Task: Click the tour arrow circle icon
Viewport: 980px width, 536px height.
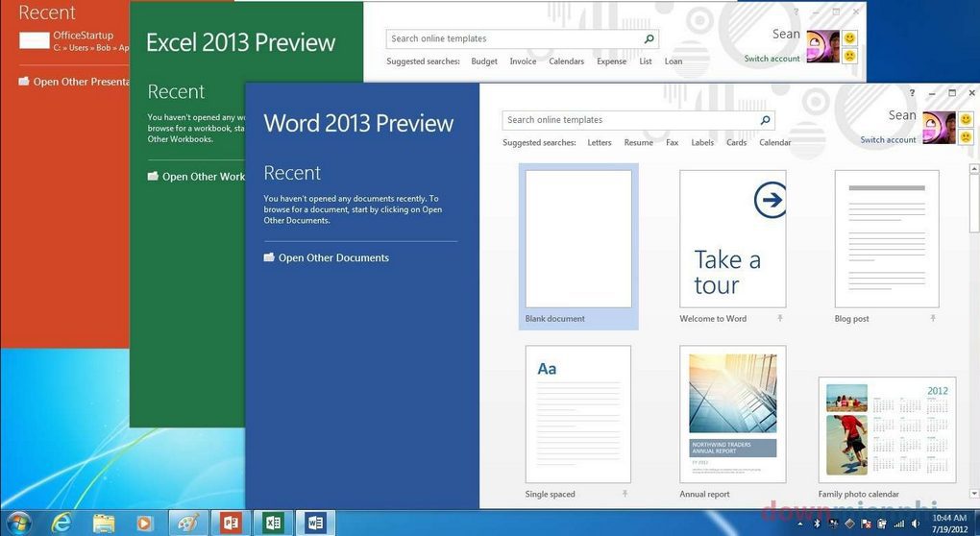Action: (x=770, y=200)
